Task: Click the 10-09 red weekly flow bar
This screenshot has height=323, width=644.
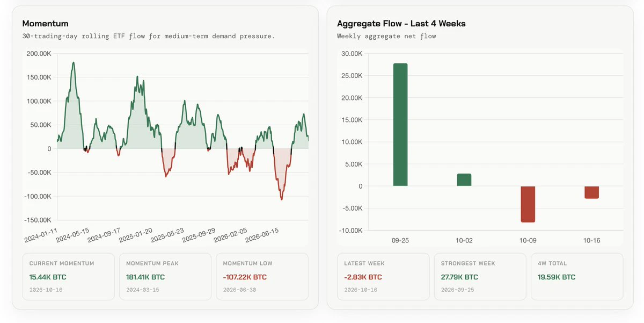Action: pyautogui.click(x=528, y=204)
